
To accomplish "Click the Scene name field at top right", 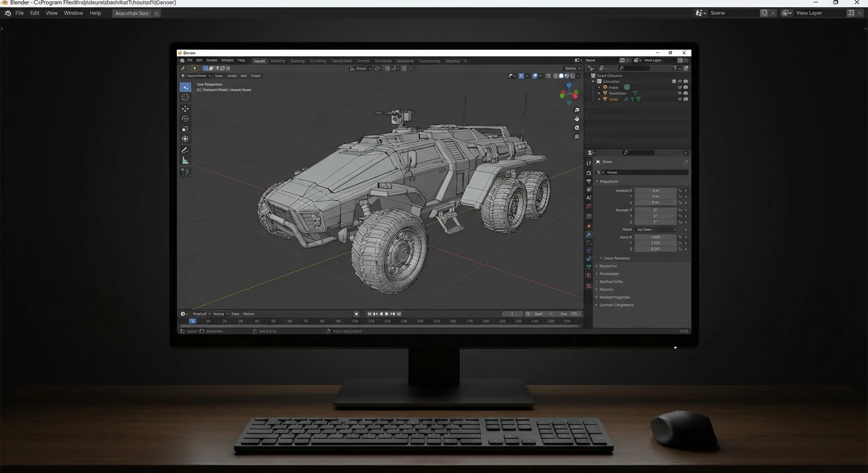I will pos(734,13).
